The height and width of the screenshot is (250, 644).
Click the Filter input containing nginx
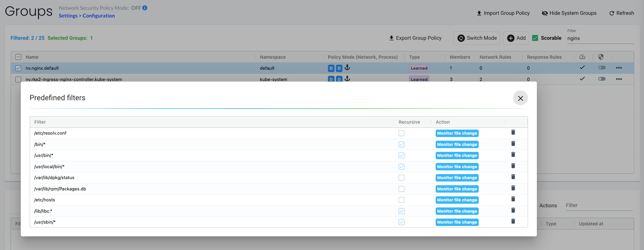[x=599, y=38]
